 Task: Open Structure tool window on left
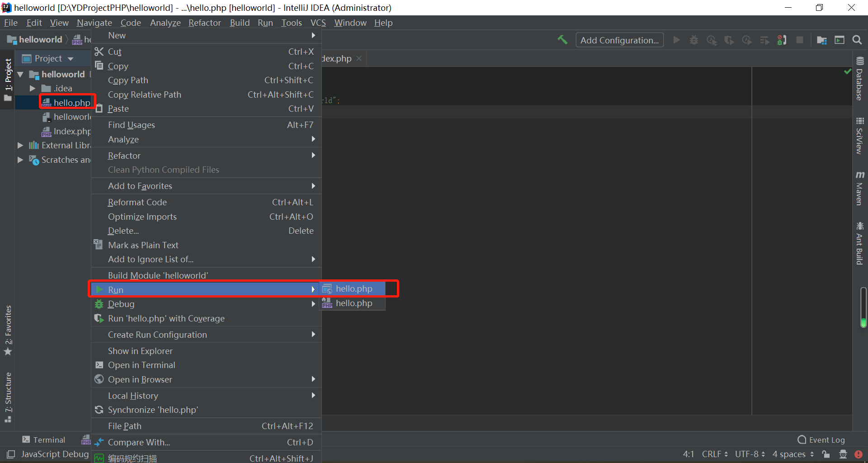pyautogui.click(x=8, y=397)
